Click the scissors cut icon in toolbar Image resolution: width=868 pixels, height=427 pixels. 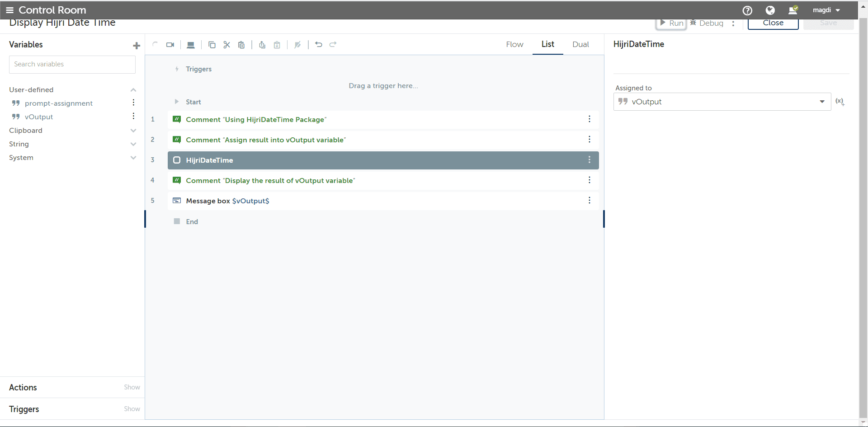click(227, 45)
